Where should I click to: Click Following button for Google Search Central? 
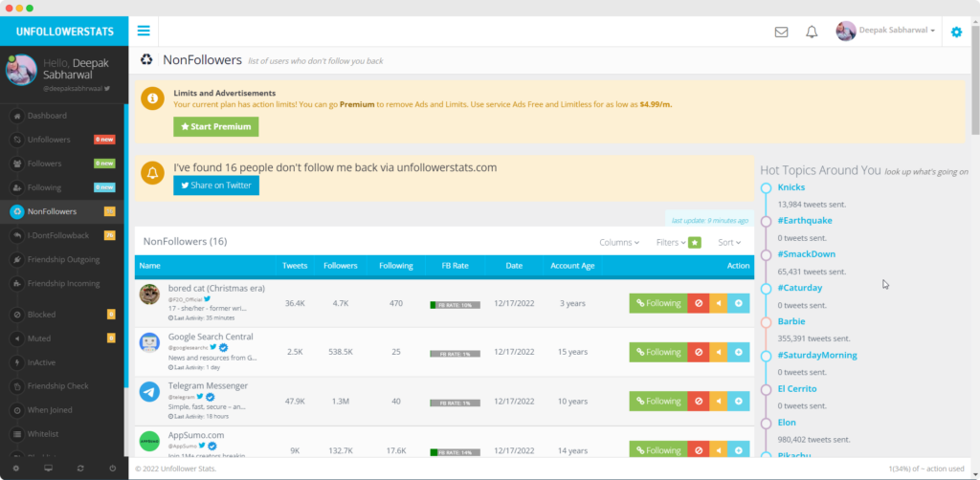(658, 352)
